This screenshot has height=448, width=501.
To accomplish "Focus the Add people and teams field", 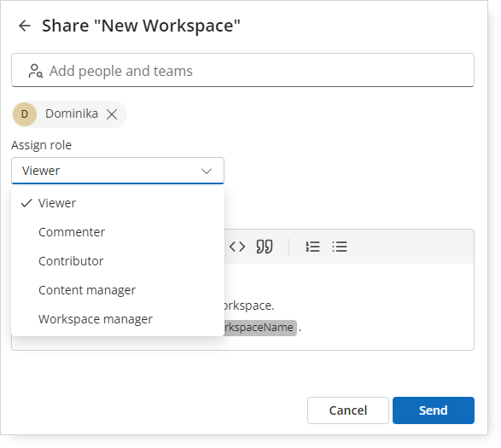I will click(x=243, y=70).
